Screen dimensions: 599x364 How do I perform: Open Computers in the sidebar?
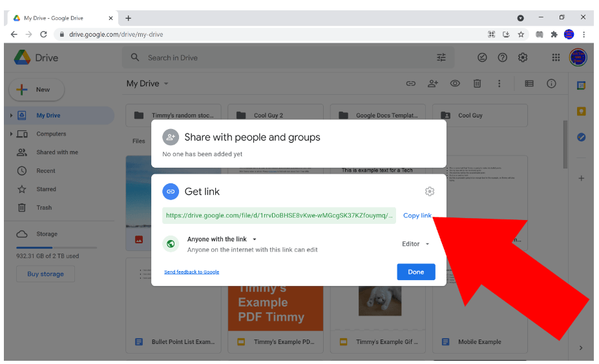[x=51, y=134]
